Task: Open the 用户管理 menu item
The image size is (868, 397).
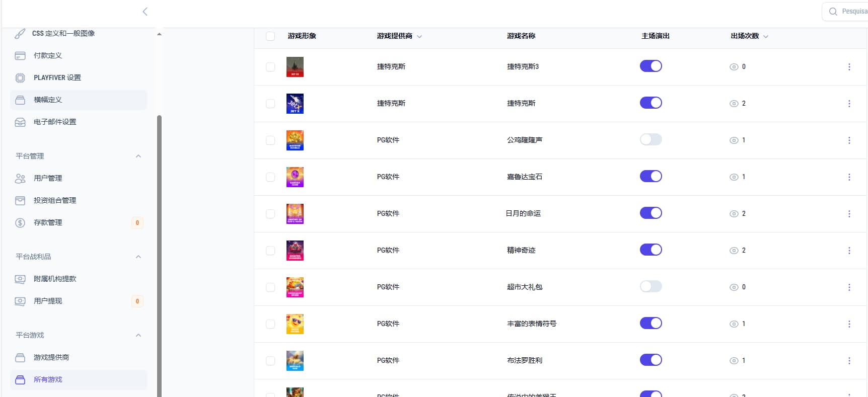Action: pyautogui.click(x=48, y=178)
